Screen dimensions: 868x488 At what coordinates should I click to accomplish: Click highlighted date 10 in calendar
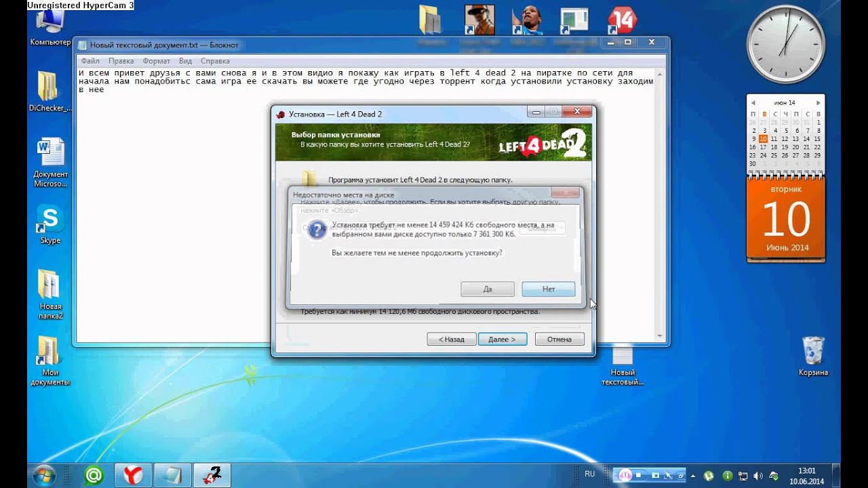[764, 139]
